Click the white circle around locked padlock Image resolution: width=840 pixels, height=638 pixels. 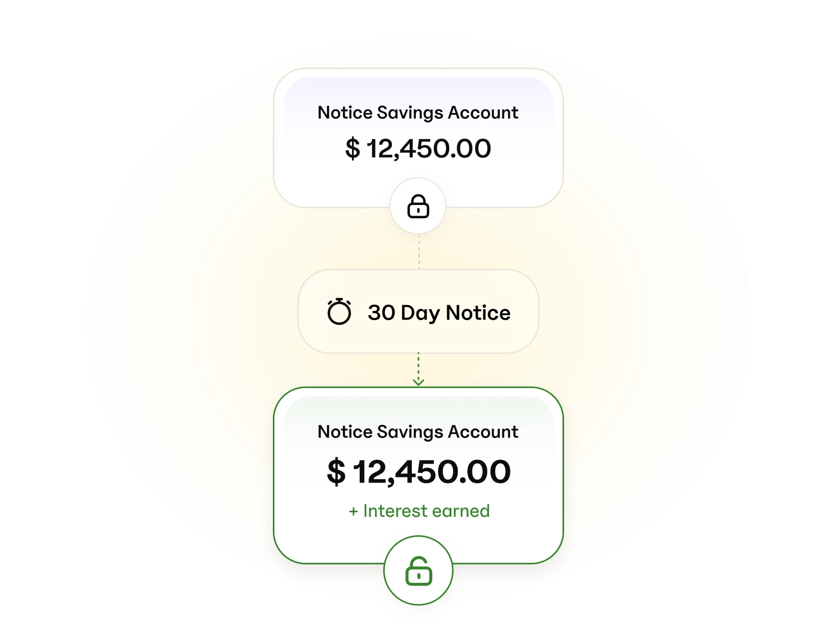coord(418,206)
